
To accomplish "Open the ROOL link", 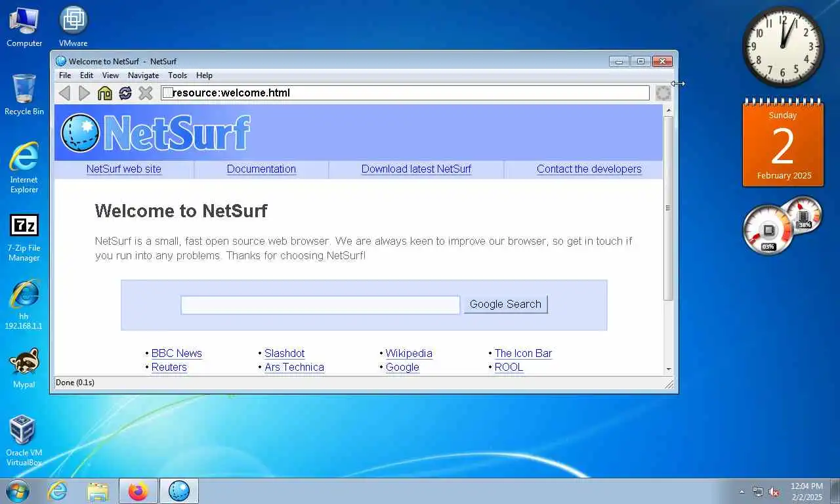I will (x=509, y=367).
